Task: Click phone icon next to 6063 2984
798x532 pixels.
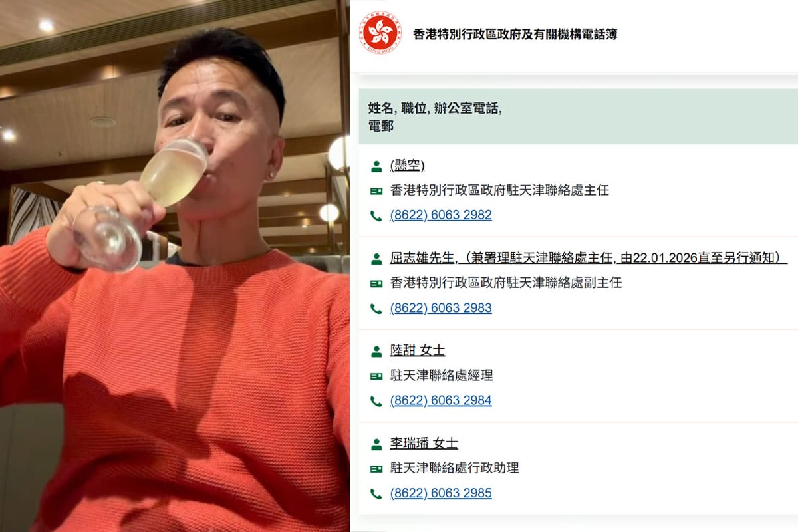Action: [376, 400]
